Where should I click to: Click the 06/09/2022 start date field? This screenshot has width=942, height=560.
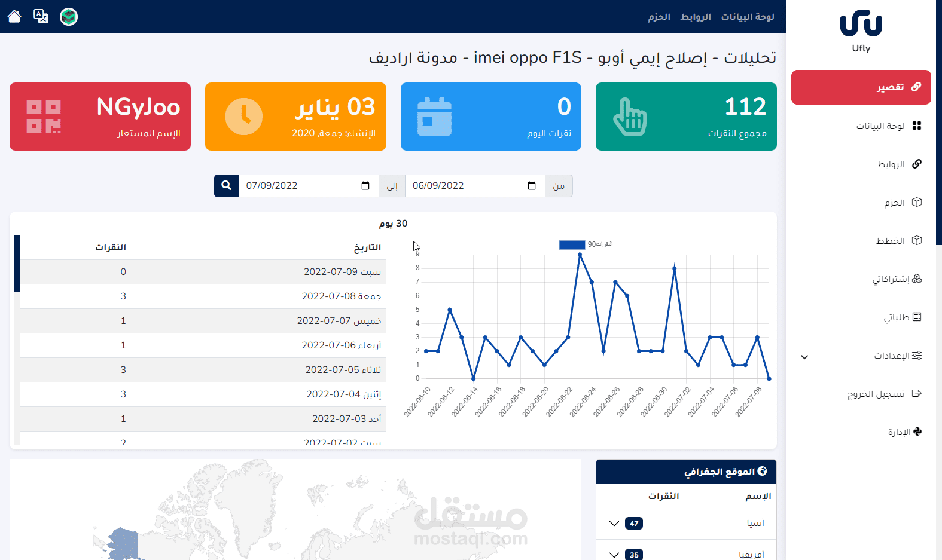click(475, 186)
